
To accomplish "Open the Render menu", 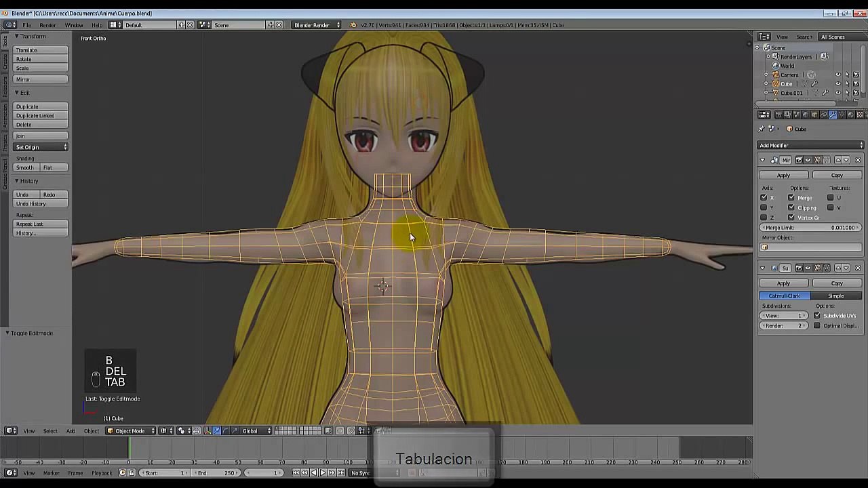I will click(x=47, y=25).
